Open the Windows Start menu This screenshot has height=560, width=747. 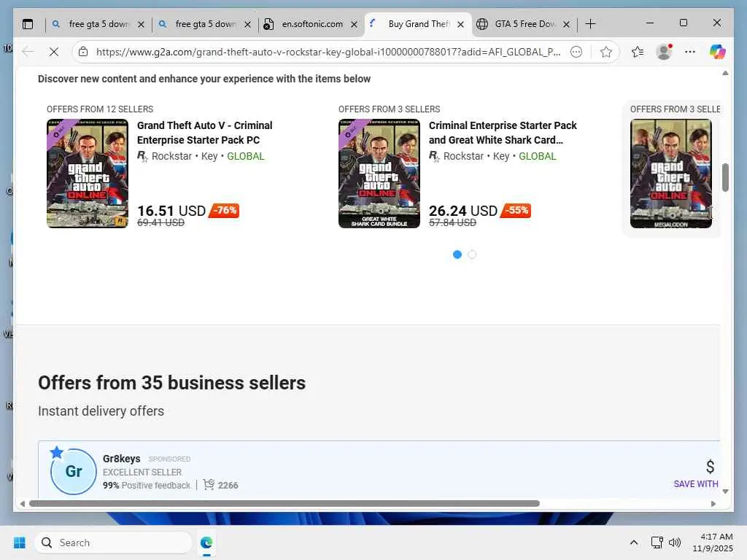click(x=20, y=542)
